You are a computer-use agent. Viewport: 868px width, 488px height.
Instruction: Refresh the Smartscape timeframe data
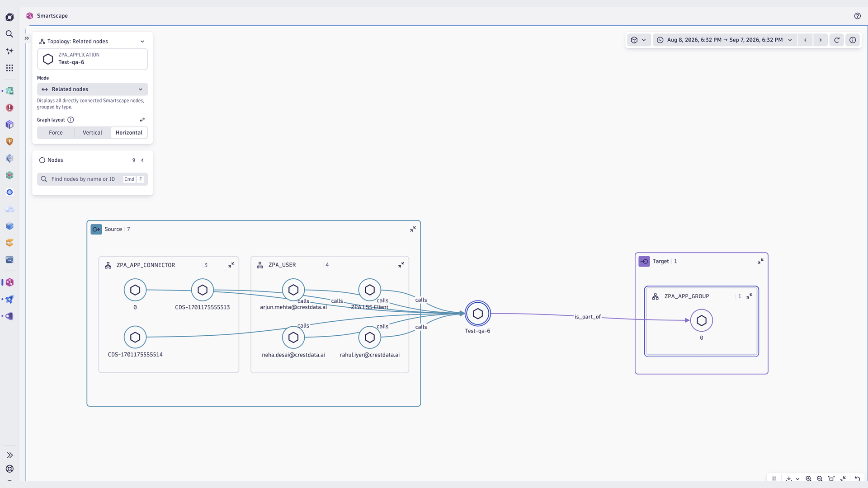point(837,40)
